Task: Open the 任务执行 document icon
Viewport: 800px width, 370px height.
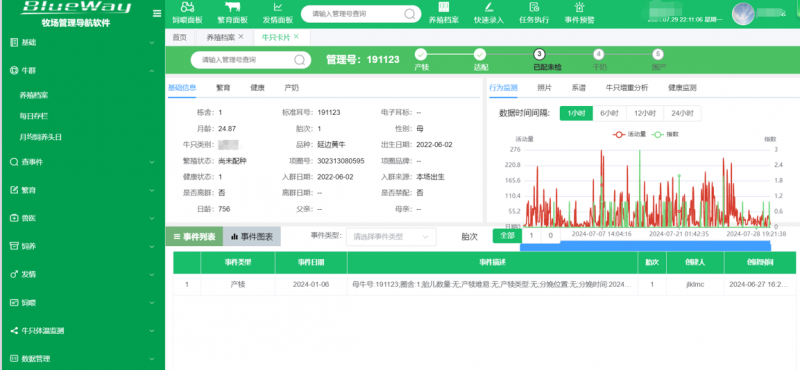Action: click(x=534, y=7)
